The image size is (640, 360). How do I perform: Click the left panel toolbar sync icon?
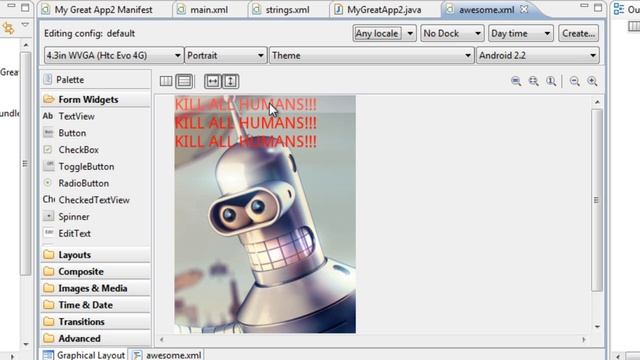click(8, 28)
